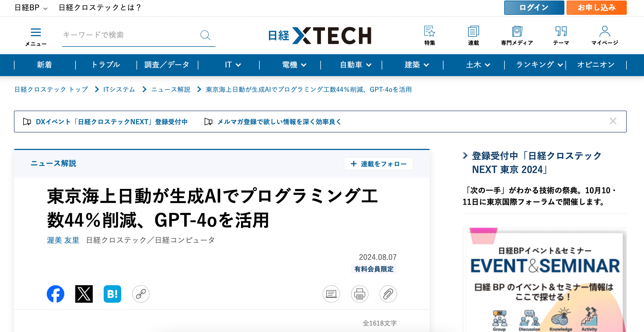Click the 2024.08.07 article date
This screenshot has height=332, width=644.
[378, 257]
